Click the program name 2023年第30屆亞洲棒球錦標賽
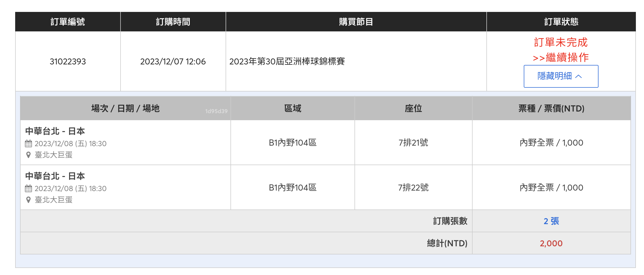This screenshot has width=644, height=275. 287,61
